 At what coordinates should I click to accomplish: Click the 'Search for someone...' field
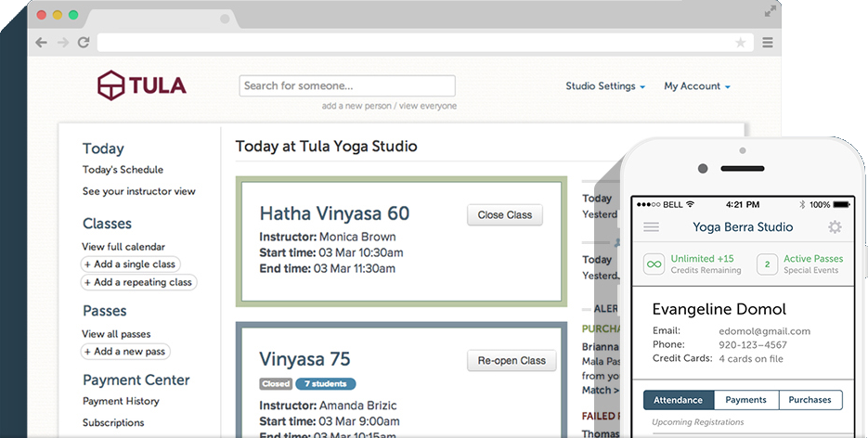click(x=347, y=85)
